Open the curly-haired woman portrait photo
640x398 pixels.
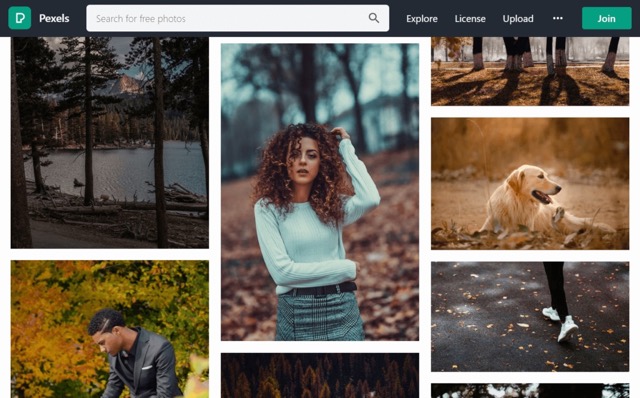320,192
